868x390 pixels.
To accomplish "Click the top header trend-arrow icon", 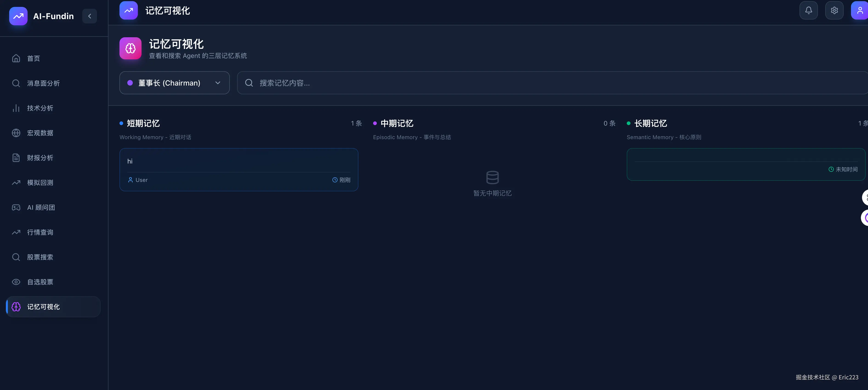I will [128, 10].
